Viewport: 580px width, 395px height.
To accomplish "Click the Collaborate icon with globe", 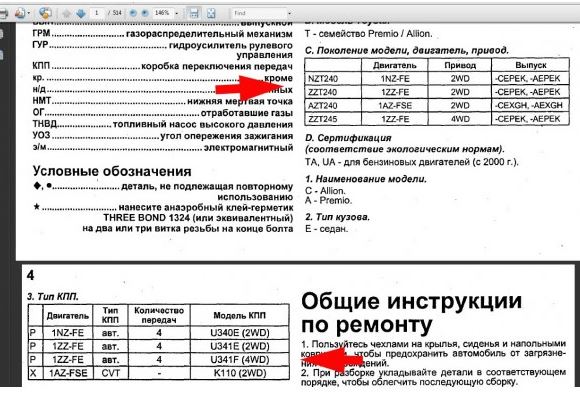I will (45, 13).
